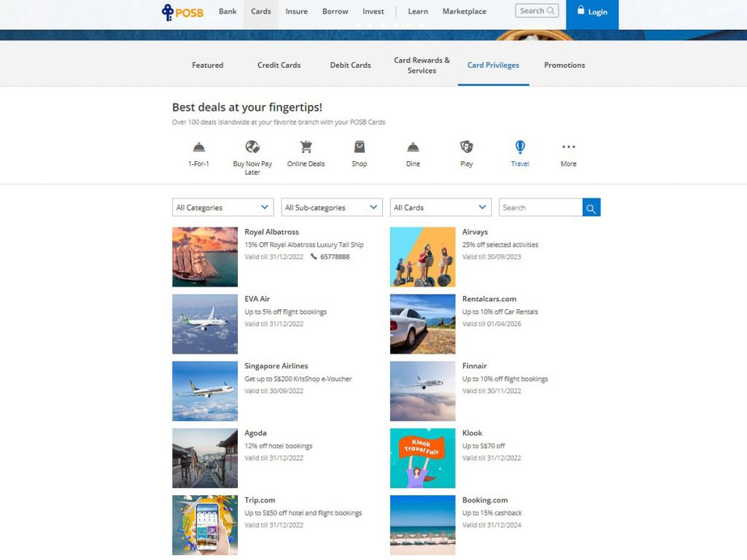747x560 pixels.
Task: Open the Finnair plane thumbnail
Action: [x=422, y=391]
